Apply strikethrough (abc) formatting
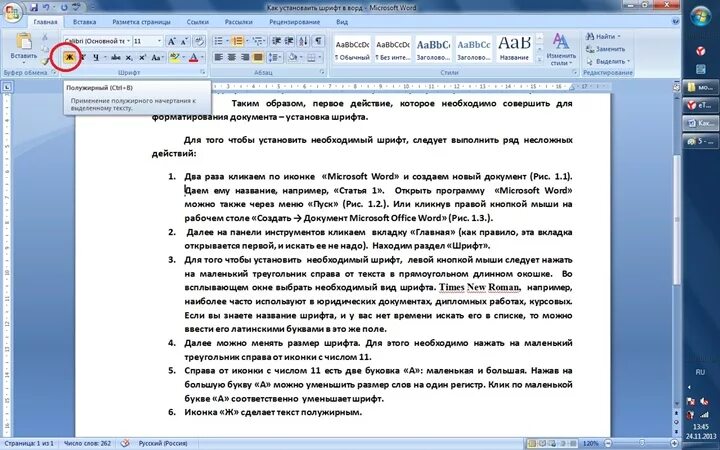 pyautogui.click(x=116, y=57)
